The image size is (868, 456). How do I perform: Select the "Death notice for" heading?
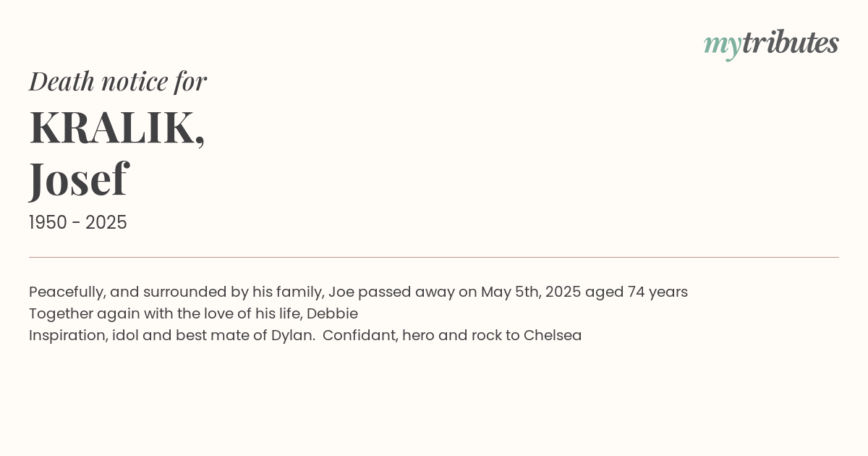[x=118, y=81]
